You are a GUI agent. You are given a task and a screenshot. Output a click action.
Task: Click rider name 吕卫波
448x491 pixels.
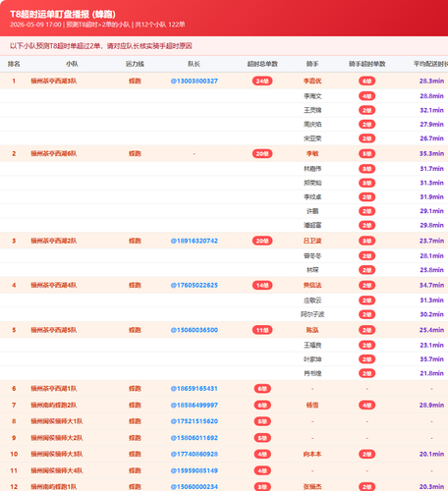pos(312,241)
